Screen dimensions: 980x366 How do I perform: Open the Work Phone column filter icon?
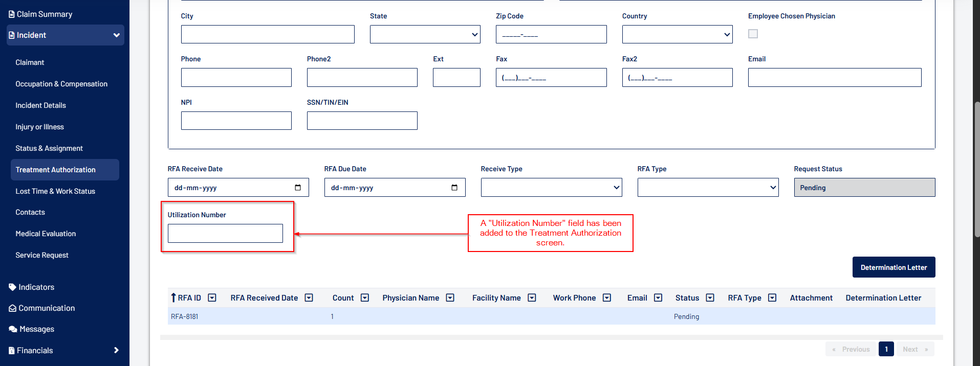click(606, 298)
